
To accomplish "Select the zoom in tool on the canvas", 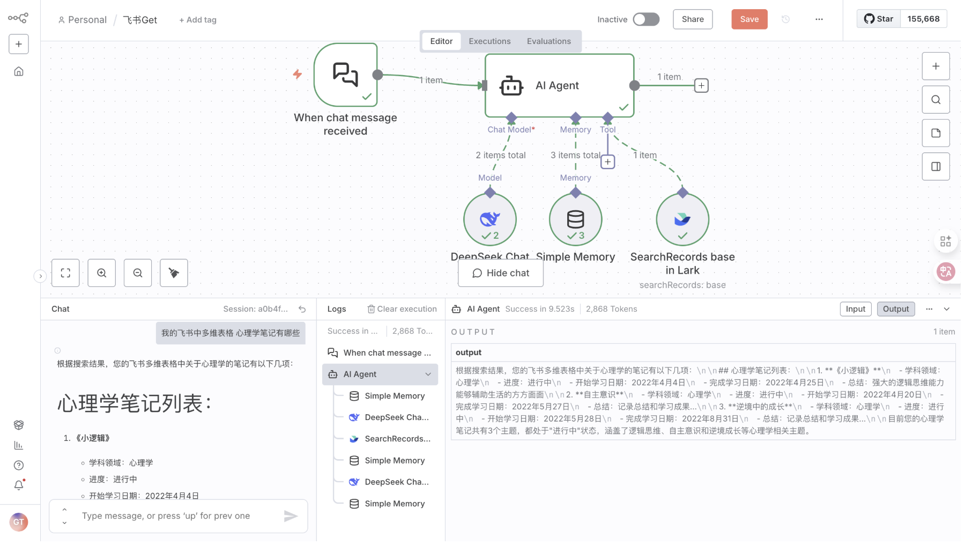I will click(101, 273).
